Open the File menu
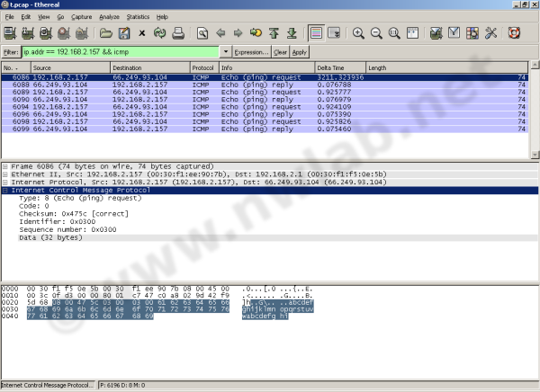 pyautogui.click(x=10, y=17)
